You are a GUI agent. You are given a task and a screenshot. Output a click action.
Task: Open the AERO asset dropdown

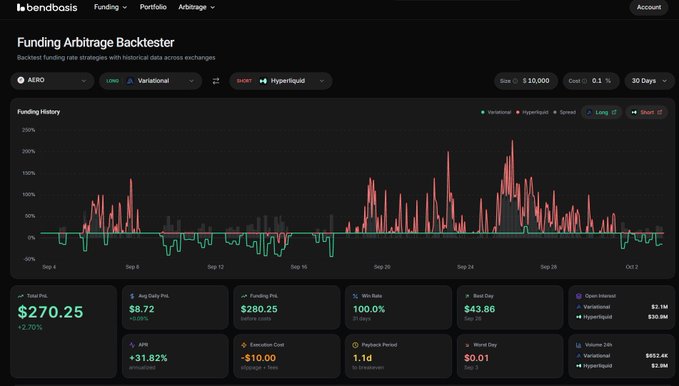[52, 81]
